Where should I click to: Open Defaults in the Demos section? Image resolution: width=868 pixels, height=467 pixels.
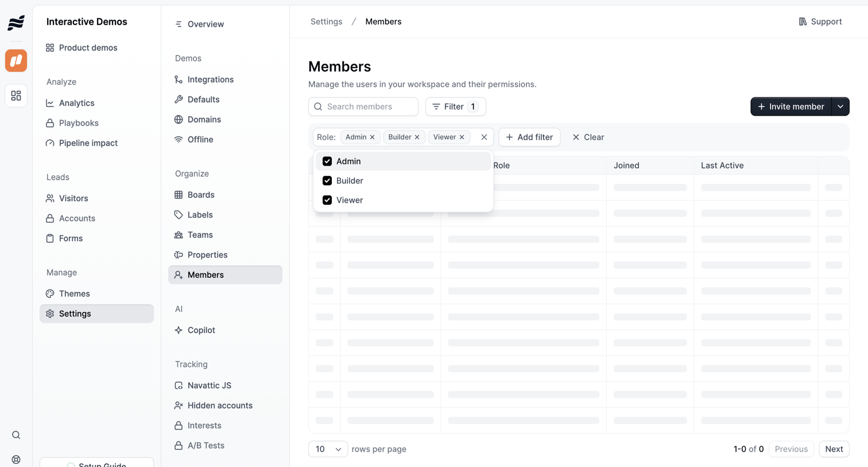(225, 100)
